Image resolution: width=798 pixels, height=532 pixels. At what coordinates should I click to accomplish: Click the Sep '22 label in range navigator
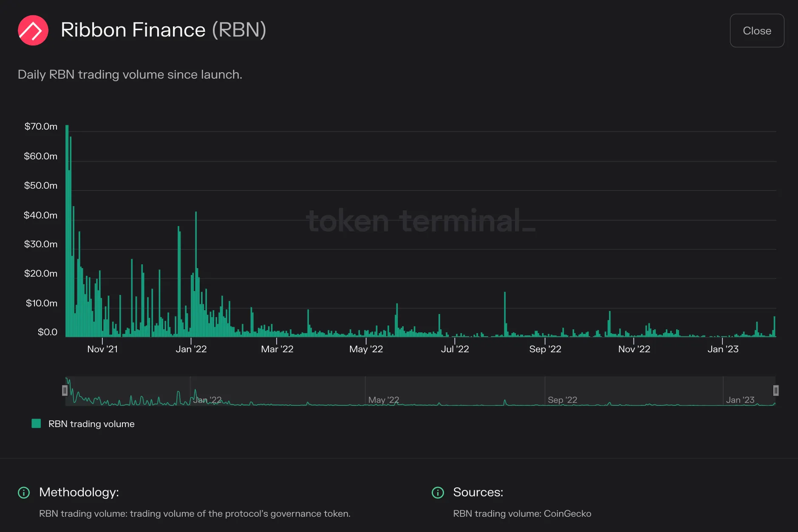[562, 400]
